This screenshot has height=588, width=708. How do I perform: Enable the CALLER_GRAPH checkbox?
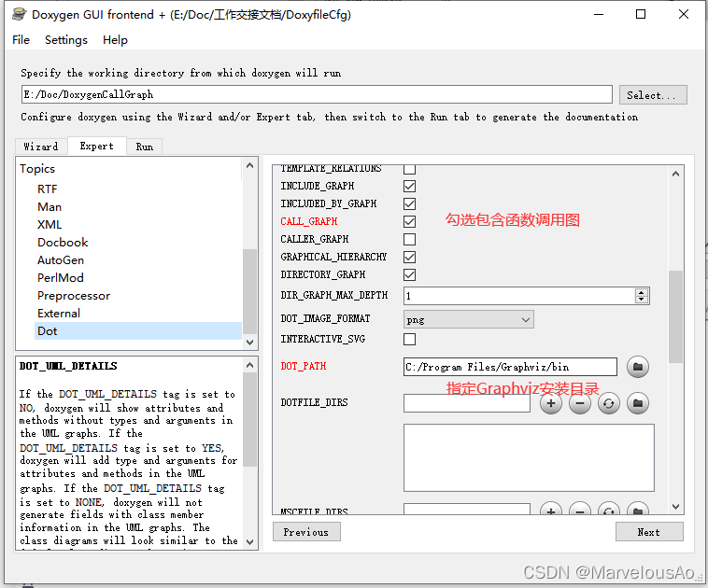tap(409, 239)
